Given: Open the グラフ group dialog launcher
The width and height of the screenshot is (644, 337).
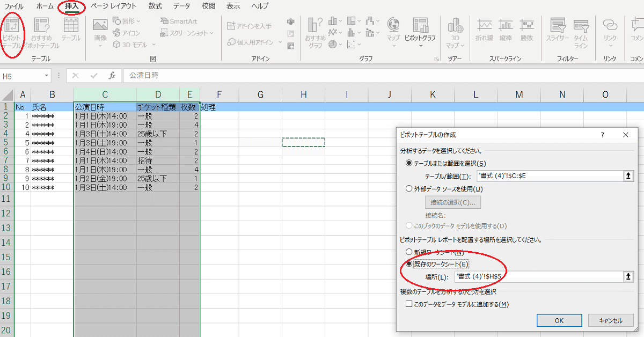Looking at the screenshot, I should pos(436,59).
